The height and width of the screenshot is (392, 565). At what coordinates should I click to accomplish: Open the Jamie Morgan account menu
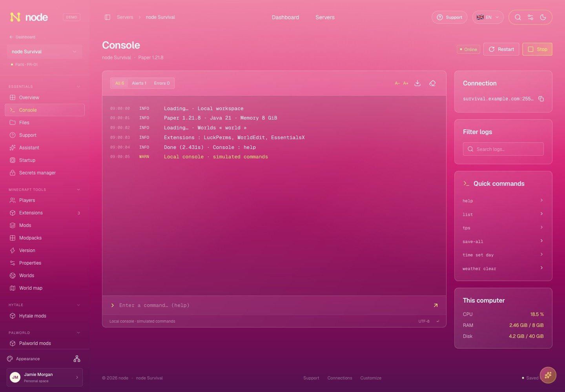pos(45,377)
